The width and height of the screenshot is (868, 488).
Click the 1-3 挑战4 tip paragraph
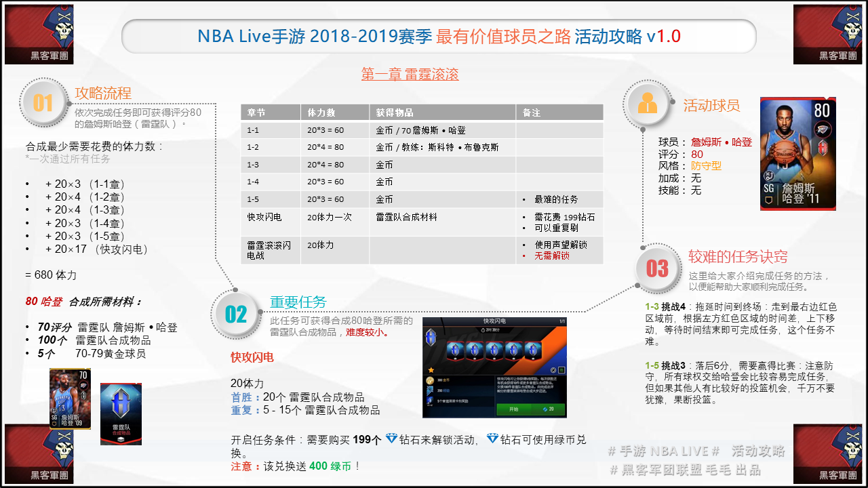click(x=741, y=324)
